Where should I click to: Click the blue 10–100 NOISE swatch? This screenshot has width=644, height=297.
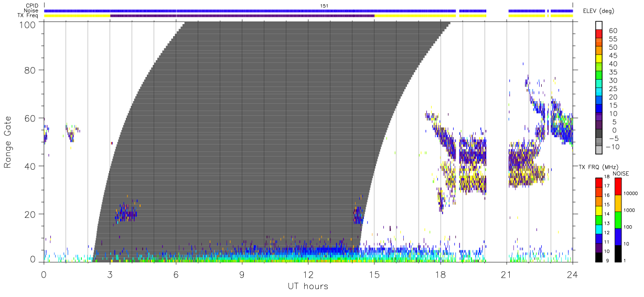click(618, 236)
